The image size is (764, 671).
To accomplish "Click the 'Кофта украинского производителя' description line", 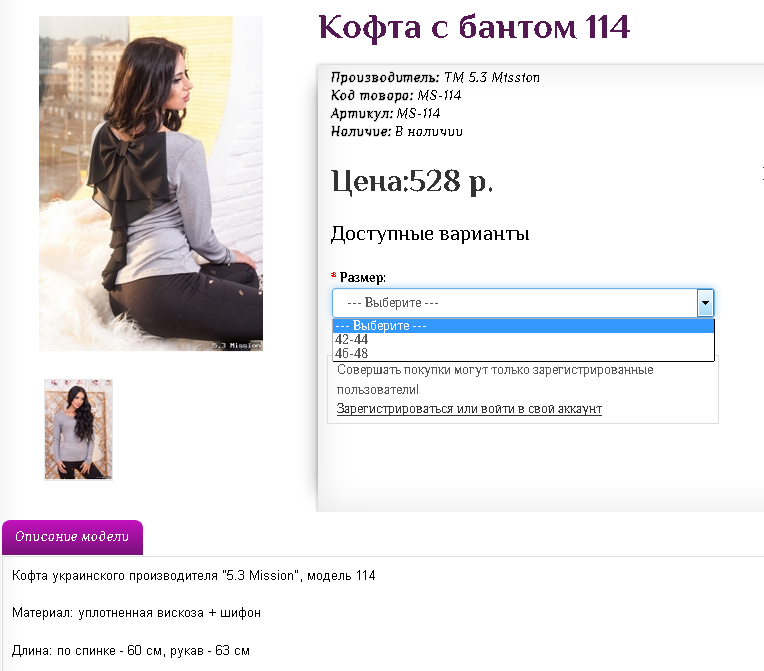I will (193, 575).
